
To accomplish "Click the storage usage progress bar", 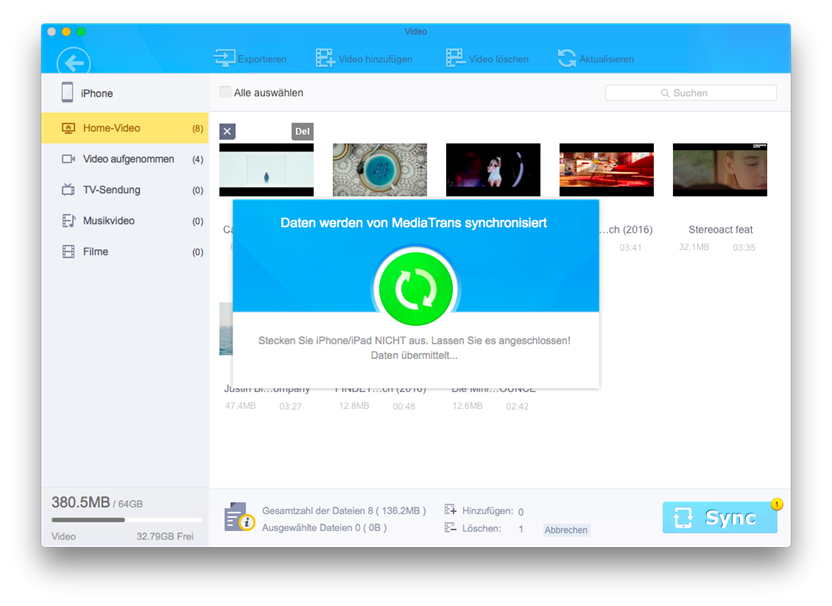I will tap(127, 520).
